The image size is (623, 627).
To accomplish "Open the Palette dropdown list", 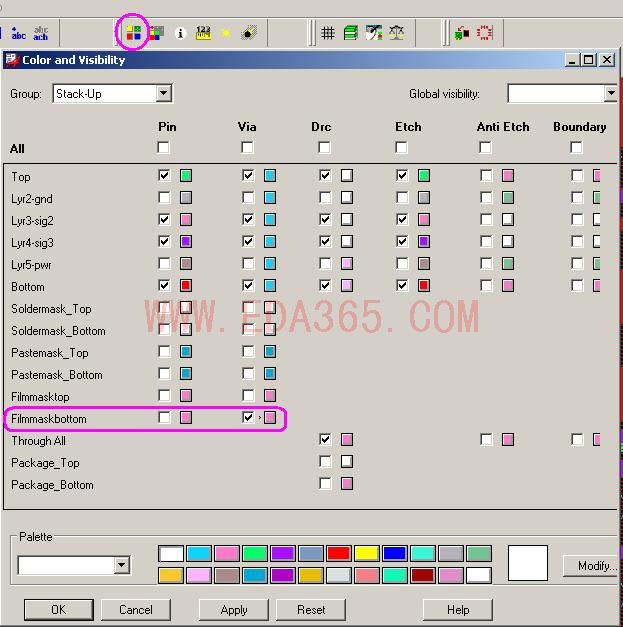I will [x=121, y=565].
